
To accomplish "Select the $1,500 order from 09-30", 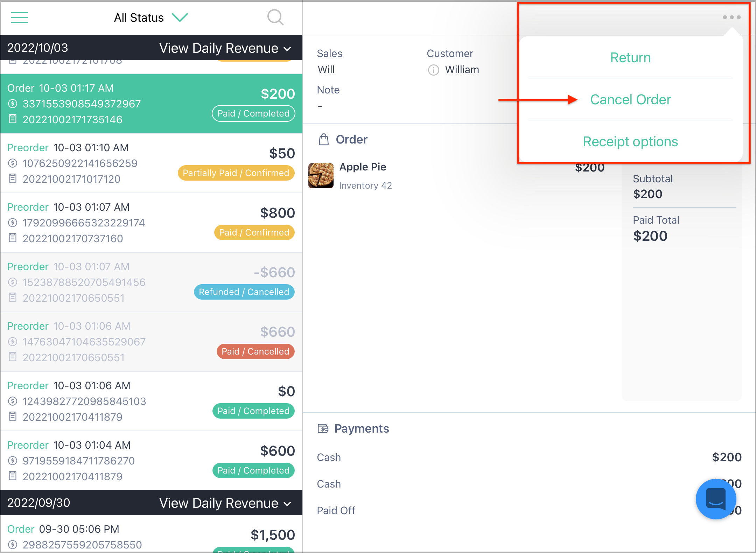I will point(151,534).
